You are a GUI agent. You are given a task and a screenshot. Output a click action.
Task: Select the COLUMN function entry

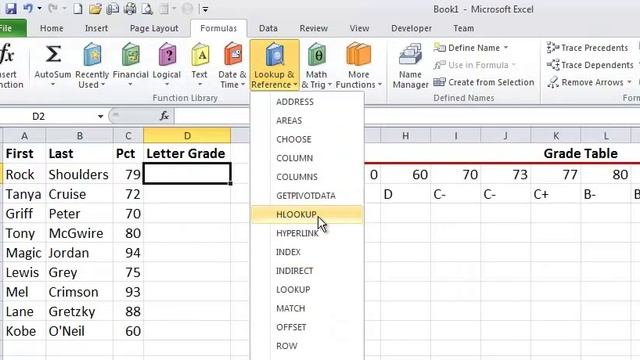pos(307,158)
